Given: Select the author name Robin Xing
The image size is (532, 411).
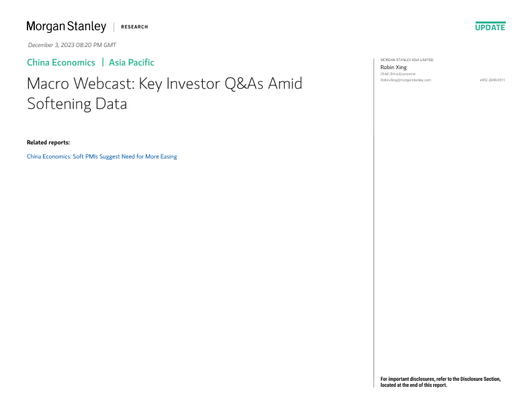Looking at the screenshot, I should (394, 67).
